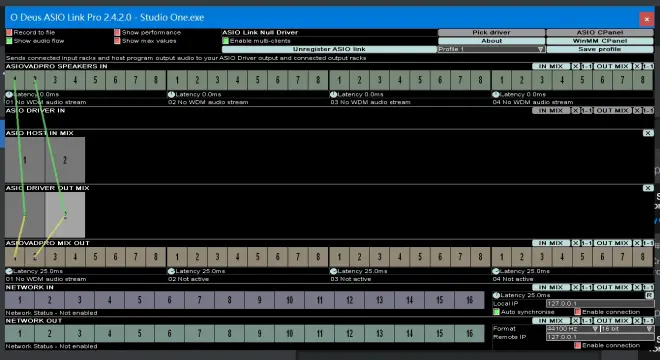Viewport: 660px width, 360px height.
Task: Clear ASIO HOST IN MIX connections with X
Action: 648,133
